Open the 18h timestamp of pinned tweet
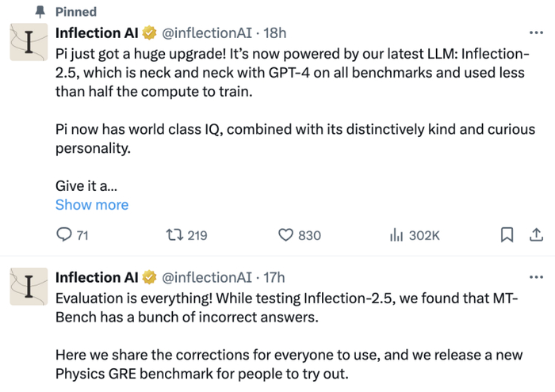Viewport: 555px width, 392px height. click(x=274, y=32)
